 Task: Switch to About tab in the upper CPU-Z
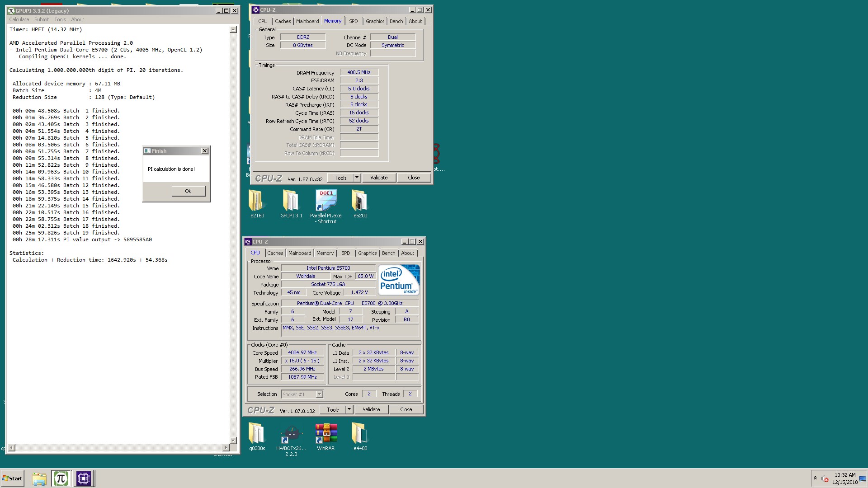[415, 21]
